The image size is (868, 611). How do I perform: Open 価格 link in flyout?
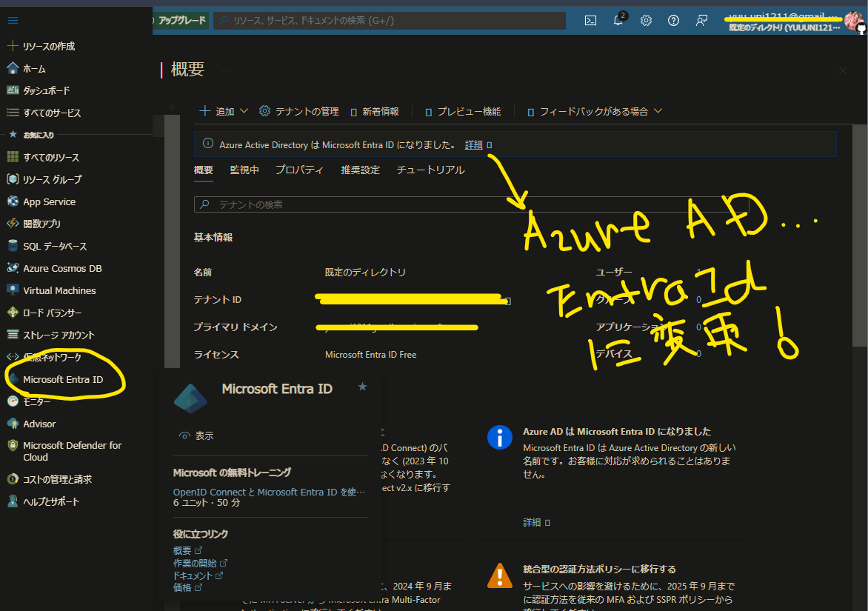182,588
